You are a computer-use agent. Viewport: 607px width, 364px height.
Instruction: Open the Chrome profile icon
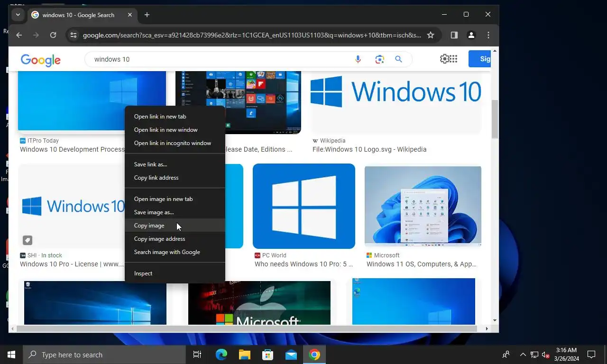tap(471, 35)
